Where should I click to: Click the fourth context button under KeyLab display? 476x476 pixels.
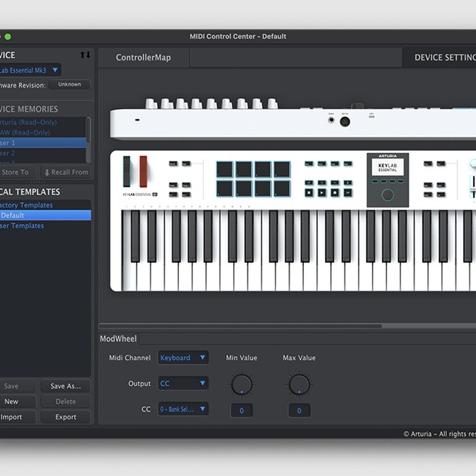(401, 182)
